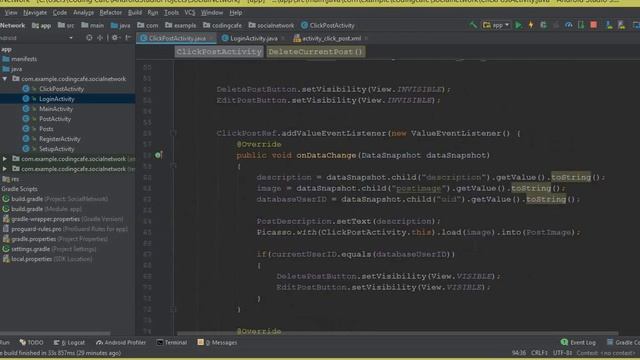Open the Run menu

click(x=153, y=13)
